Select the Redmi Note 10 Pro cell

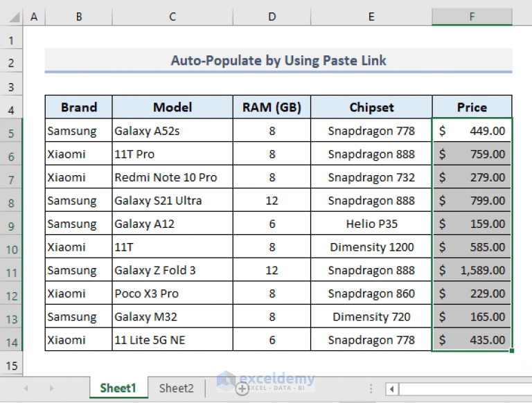pos(172,177)
